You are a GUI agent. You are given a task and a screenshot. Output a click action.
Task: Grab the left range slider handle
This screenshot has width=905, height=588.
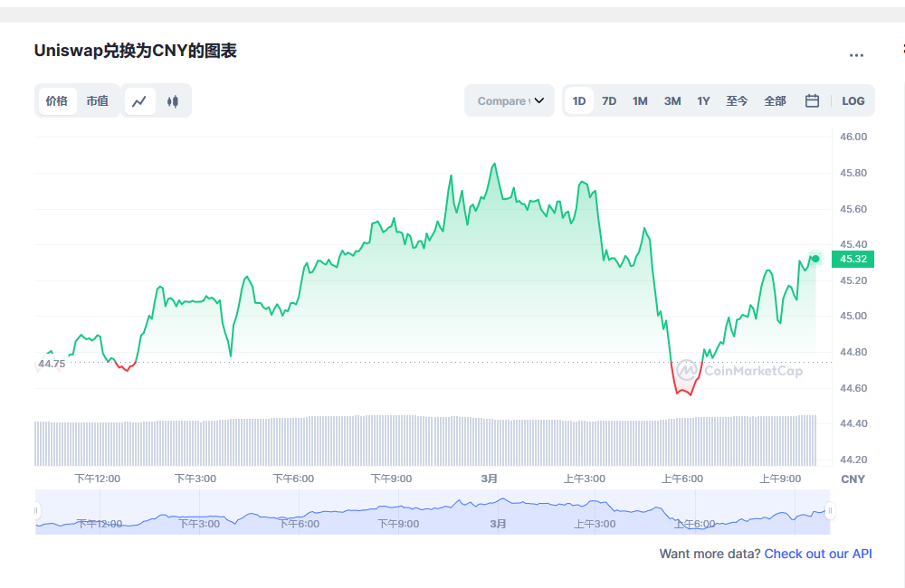coord(36,511)
